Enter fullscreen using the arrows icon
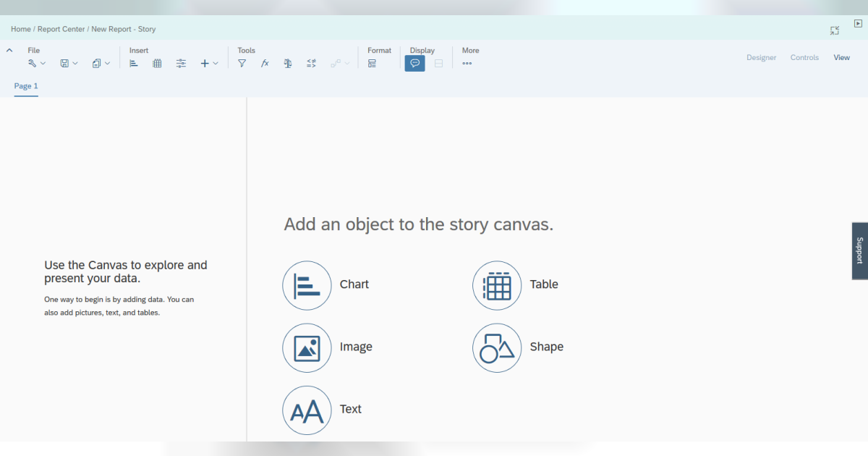This screenshot has width=868, height=456. coord(834,30)
